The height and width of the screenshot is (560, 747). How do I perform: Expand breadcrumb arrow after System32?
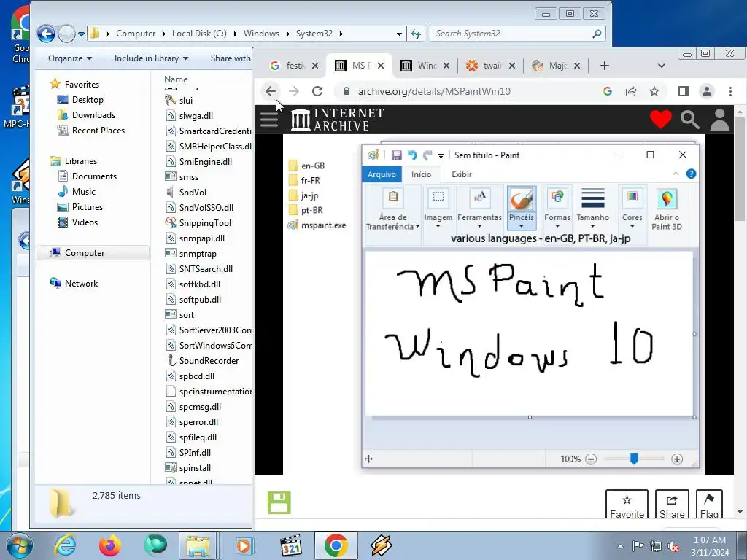tap(341, 34)
